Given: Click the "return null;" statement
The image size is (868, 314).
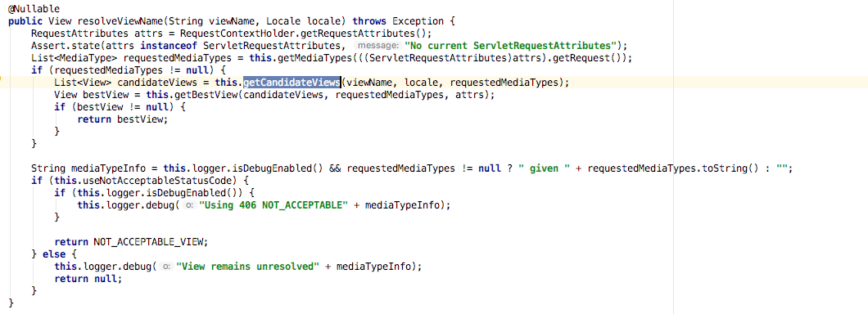Looking at the screenshot, I should click(88, 279).
